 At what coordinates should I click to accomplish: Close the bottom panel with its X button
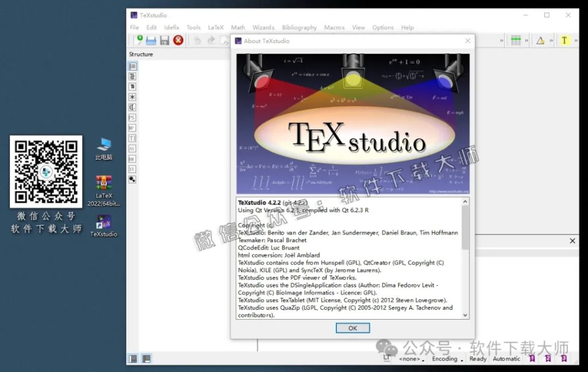click(572, 241)
